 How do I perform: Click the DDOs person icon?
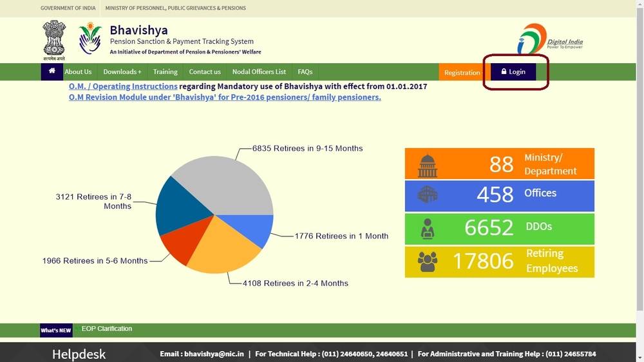pyautogui.click(x=427, y=228)
